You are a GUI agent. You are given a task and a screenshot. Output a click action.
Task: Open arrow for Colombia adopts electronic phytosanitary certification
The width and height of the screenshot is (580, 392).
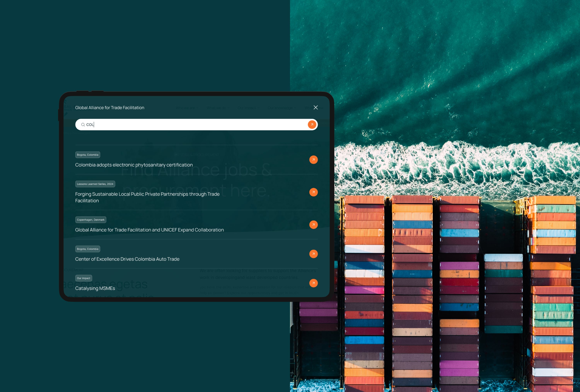pos(313,160)
